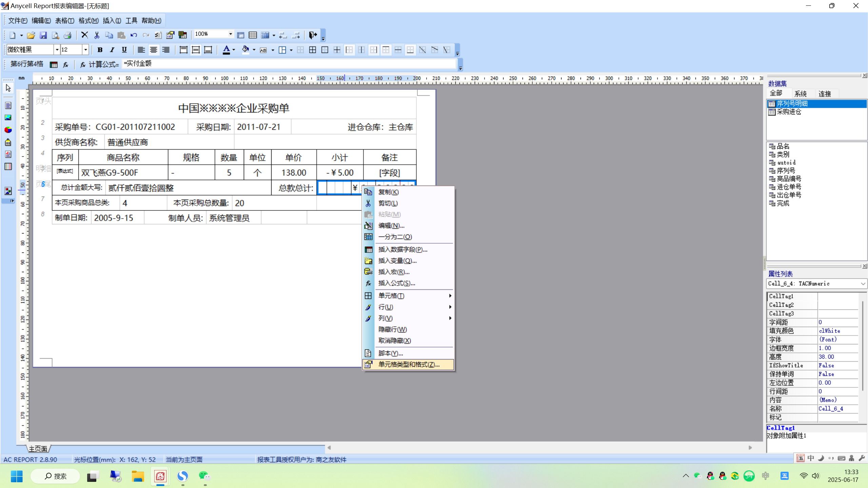The width and height of the screenshot is (868, 488).
Task: Open the Windows Start menu
Action: coord(17,476)
